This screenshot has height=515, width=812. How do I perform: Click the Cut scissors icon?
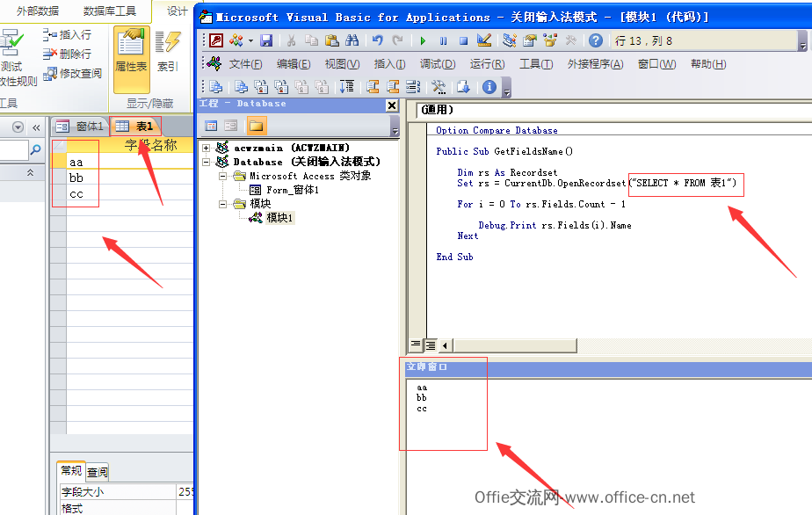(291, 40)
